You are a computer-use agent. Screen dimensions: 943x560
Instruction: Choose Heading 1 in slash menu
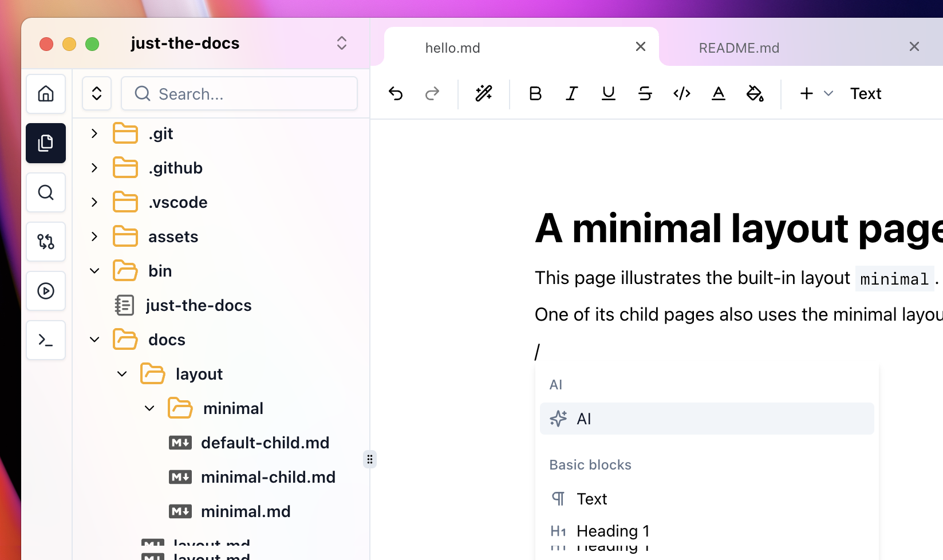click(707, 531)
